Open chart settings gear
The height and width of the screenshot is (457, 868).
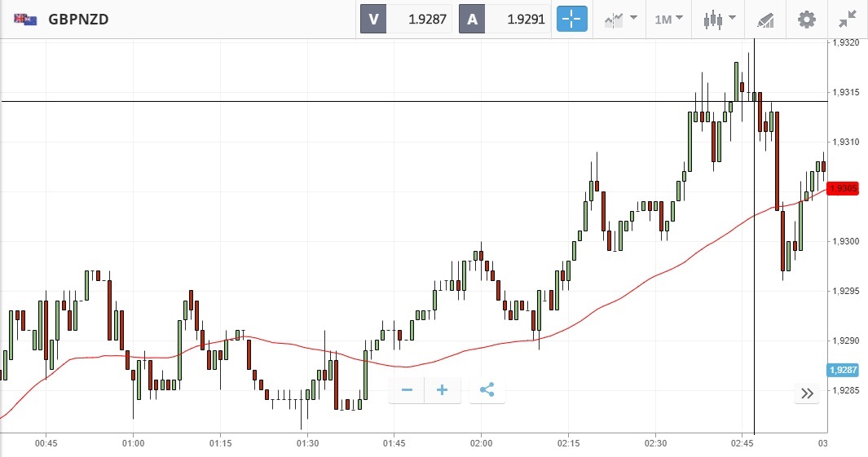click(x=806, y=19)
